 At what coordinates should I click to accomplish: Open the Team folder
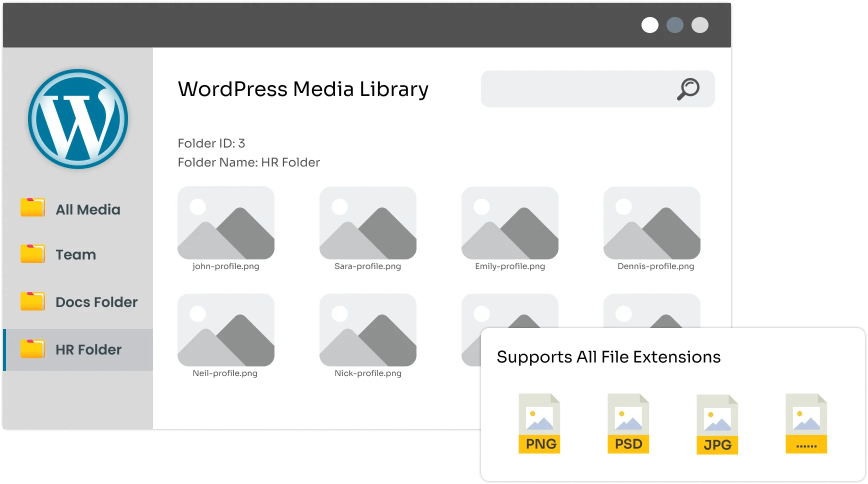[x=75, y=254]
